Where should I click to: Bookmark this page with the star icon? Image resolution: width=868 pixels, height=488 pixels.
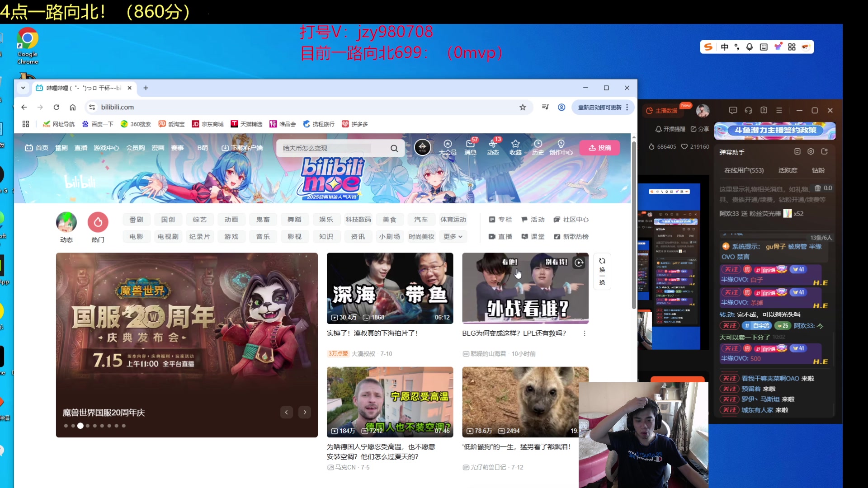(523, 107)
